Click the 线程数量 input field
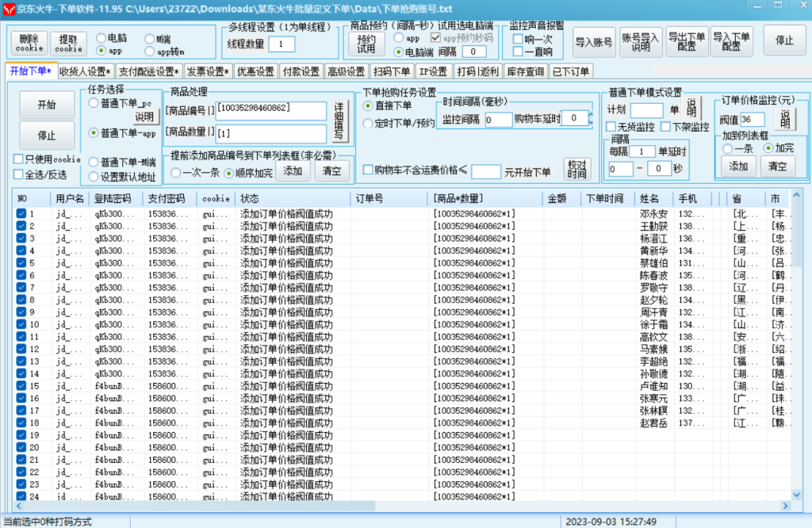 (x=282, y=44)
